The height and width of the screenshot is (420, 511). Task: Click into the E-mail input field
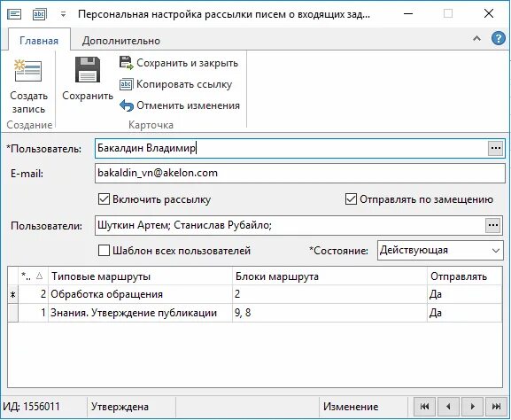(300, 173)
